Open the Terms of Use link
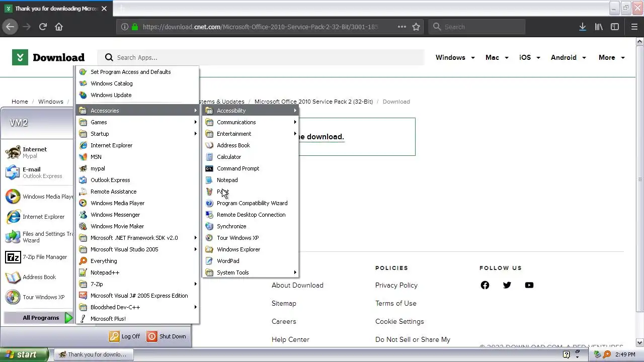Screen dimensions: 644x362 coord(396,303)
